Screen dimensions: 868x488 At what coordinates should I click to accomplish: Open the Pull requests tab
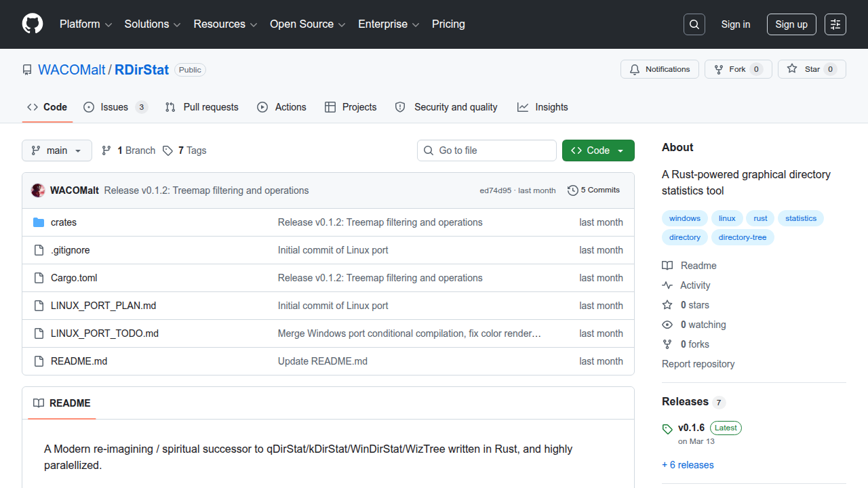(202, 107)
